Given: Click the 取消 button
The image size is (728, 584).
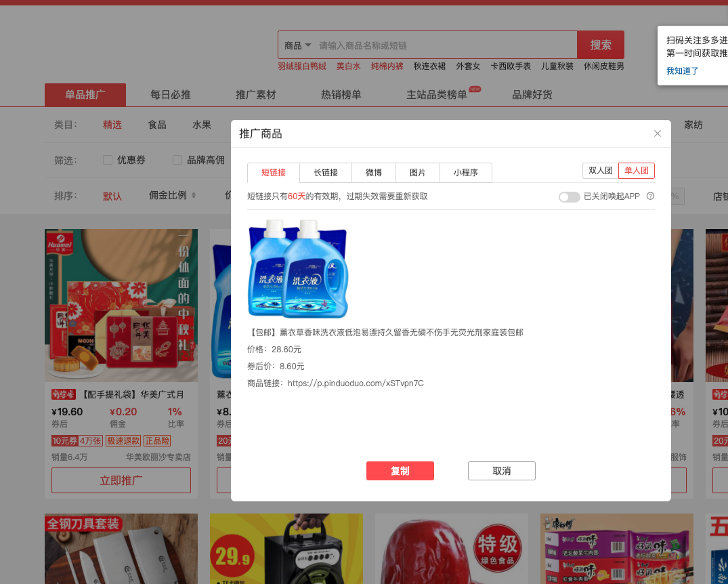Looking at the screenshot, I should [501, 471].
